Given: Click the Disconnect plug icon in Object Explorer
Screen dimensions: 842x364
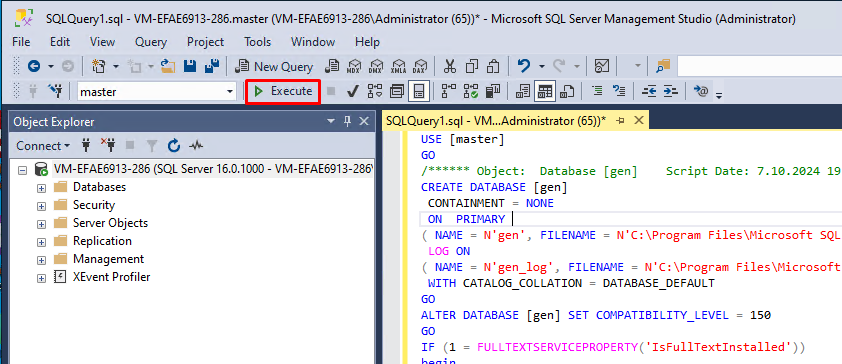Looking at the screenshot, I should tap(108, 145).
